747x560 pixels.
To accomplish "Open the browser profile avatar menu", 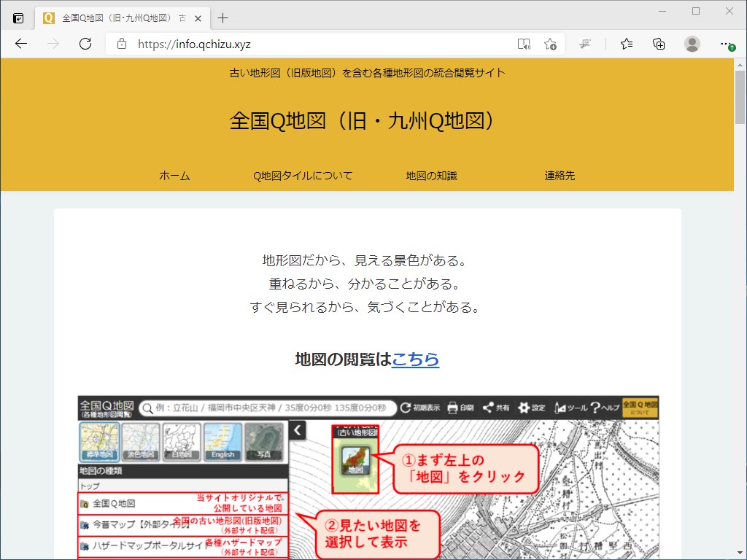I will pyautogui.click(x=692, y=44).
